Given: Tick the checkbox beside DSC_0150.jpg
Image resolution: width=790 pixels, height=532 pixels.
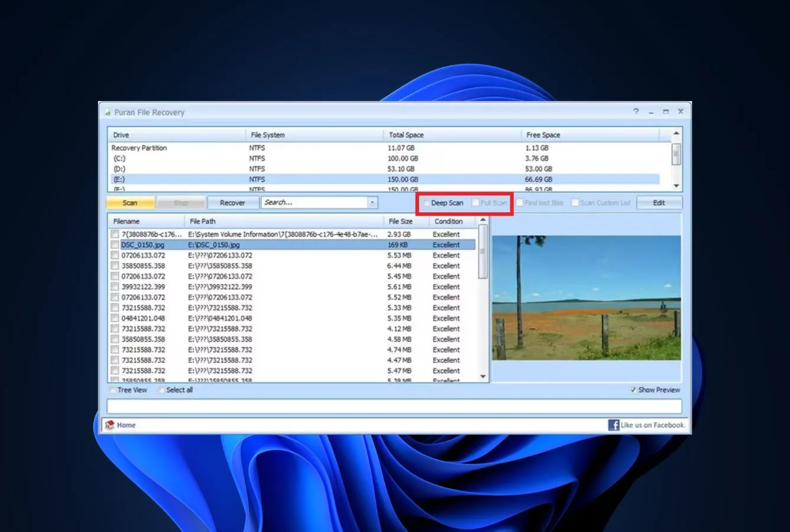Looking at the screenshot, I should [x=115, y=245].
